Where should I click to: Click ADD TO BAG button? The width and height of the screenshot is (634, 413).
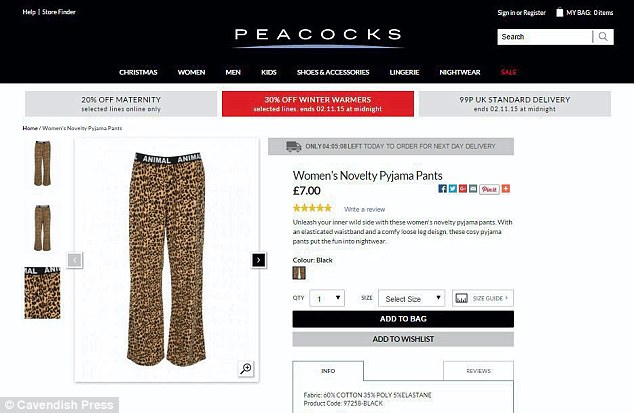[403, 319]
